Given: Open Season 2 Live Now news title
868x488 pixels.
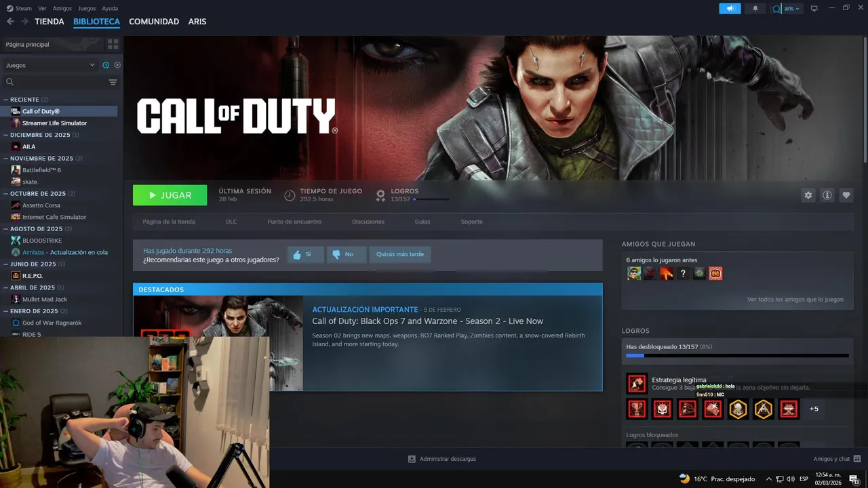Looking at the screenshot, I should tap(427, 321).
